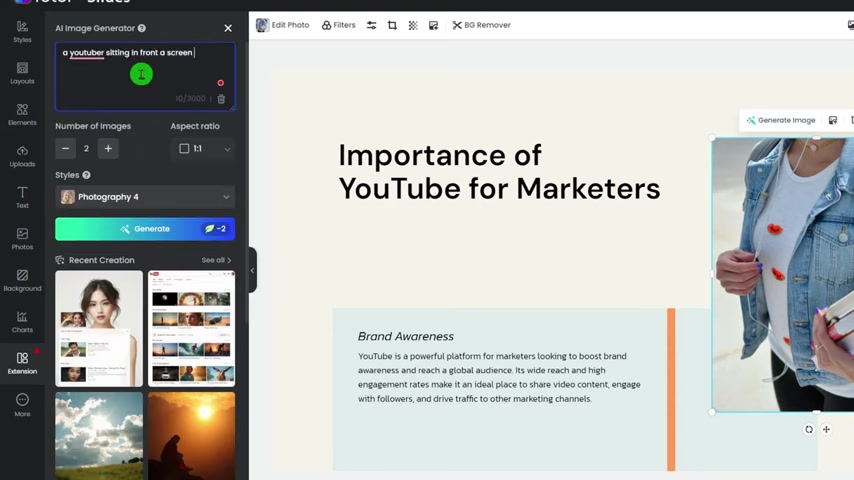
Task: Open the Styles panel in sidebar
Action: click(22, 31)
